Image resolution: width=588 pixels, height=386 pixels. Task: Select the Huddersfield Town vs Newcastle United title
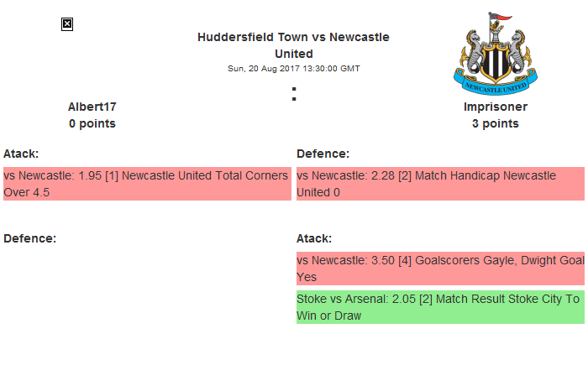[293, 45]
